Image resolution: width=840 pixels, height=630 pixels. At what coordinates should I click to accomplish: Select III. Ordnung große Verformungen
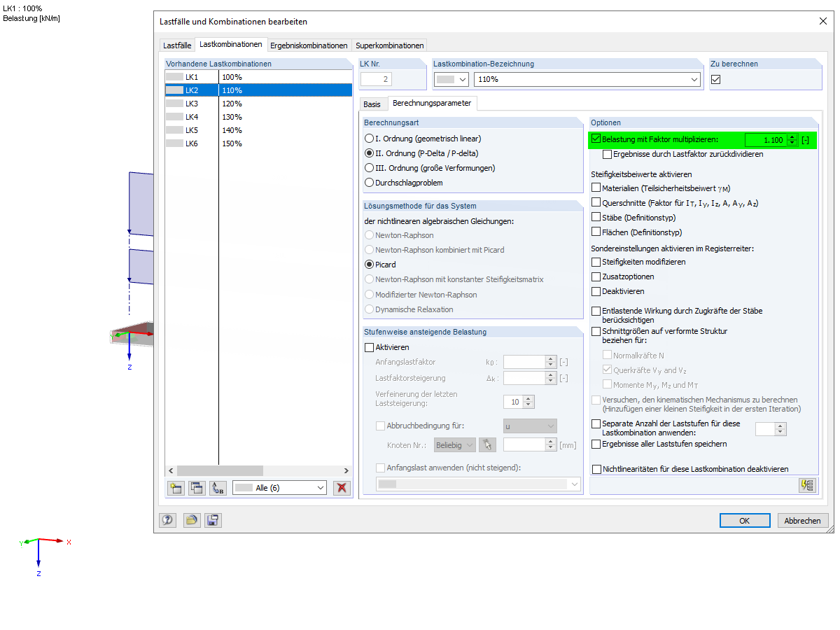pos(370,168)
